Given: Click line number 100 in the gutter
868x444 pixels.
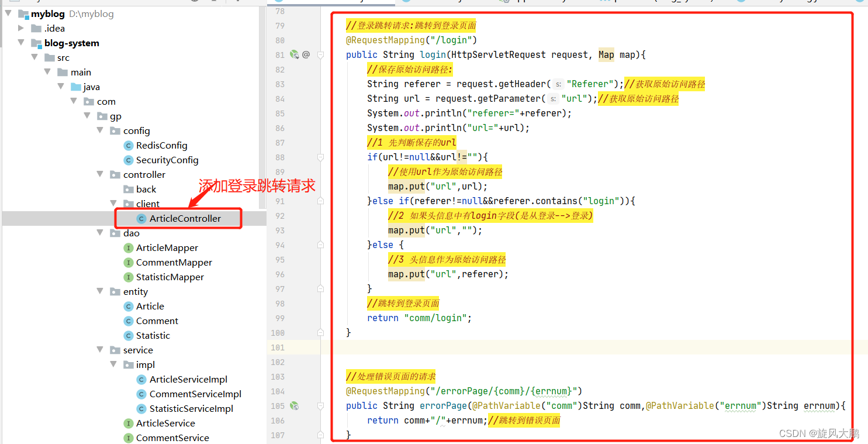Looking at the screenshot, I should tap(279, 332).
